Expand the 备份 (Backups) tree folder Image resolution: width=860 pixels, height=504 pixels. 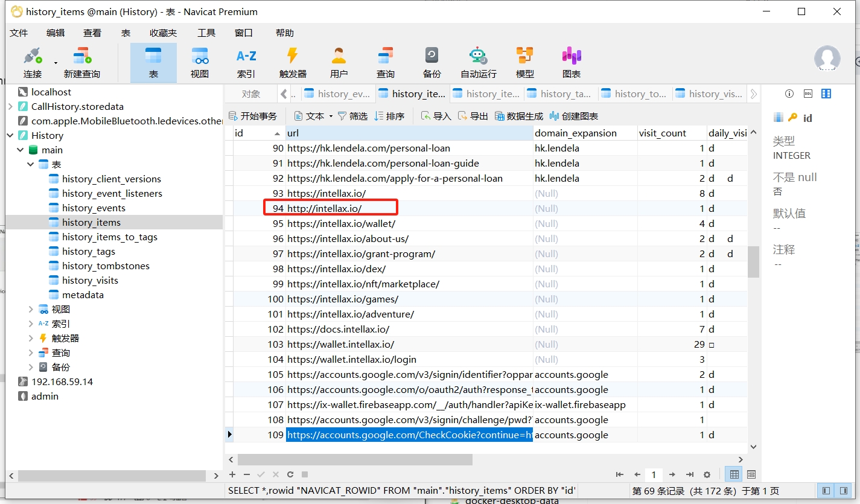[x=31, y=367]
